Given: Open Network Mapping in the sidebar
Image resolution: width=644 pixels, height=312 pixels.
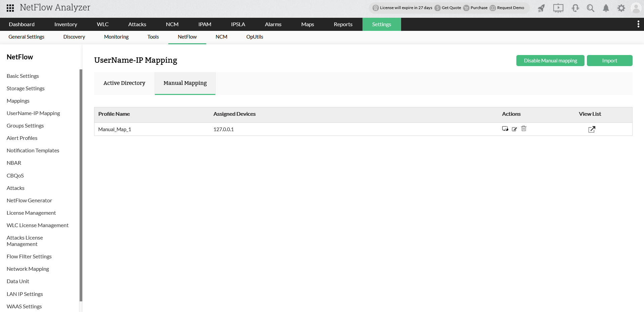Looking at the screenshot, I should 28,269.
